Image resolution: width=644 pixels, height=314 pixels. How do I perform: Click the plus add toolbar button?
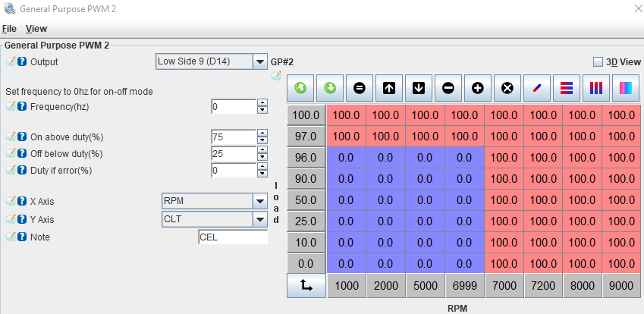coord(477,88)
